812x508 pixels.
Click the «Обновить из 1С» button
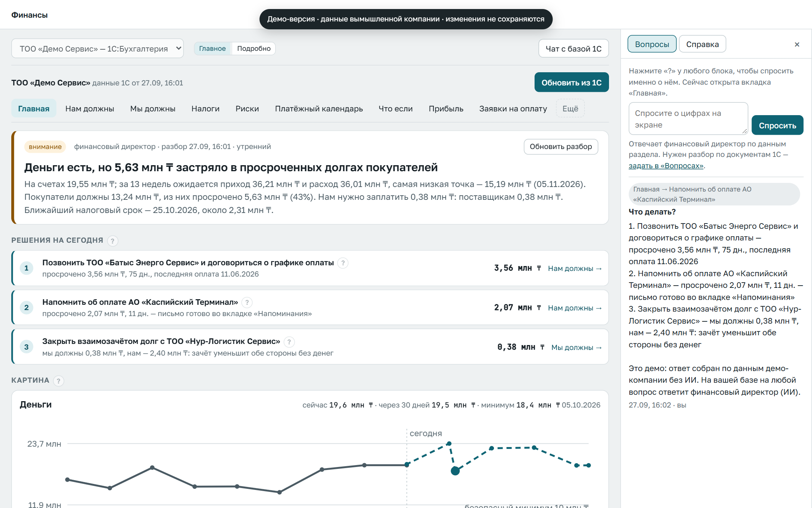pyautogui.click(x=571, y=82)
